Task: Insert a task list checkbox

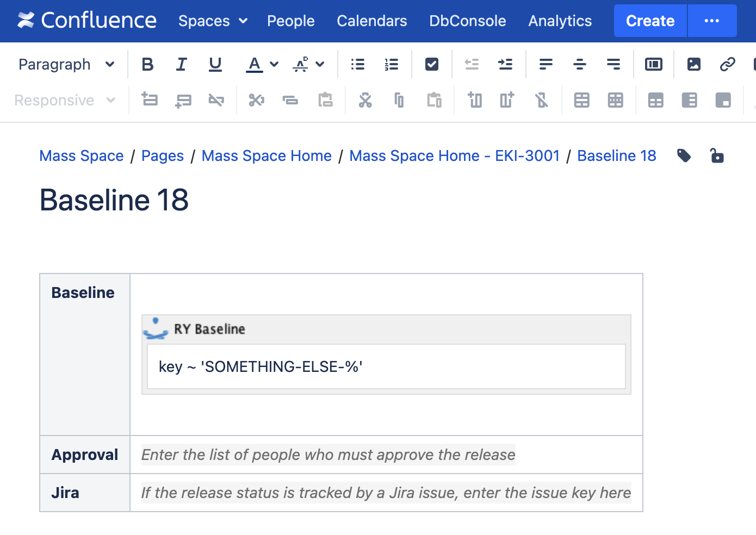Action: [x=431, y=64]
